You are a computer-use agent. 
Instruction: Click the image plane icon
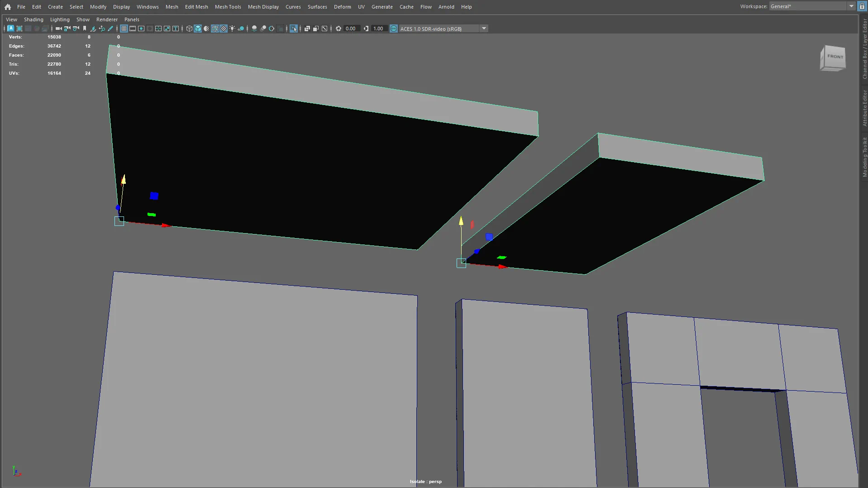[93, 29]
